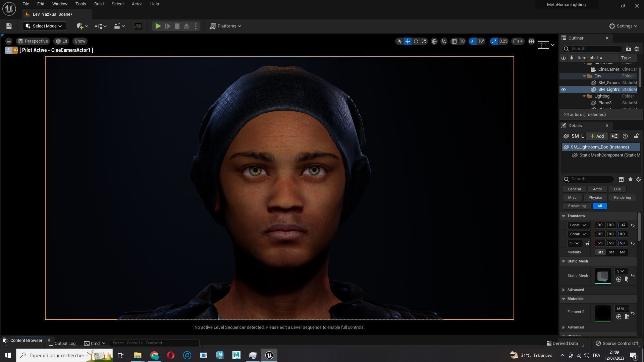Viewport: 644px width, 362px height.
Task: Toggle surface snapping in viewport toolbar
Action: click(x=444, y=41)
